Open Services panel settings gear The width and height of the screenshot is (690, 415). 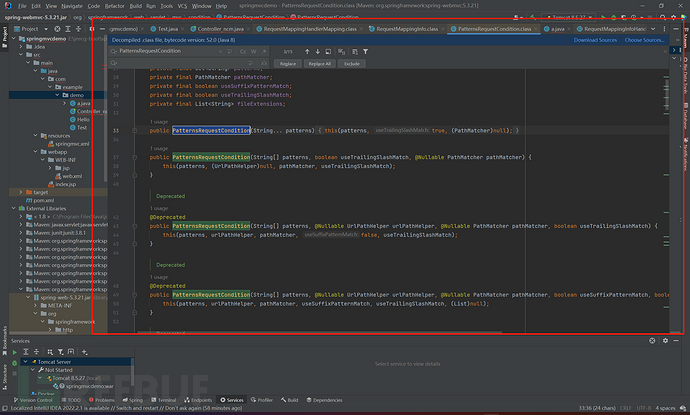(x=665, y=341)
